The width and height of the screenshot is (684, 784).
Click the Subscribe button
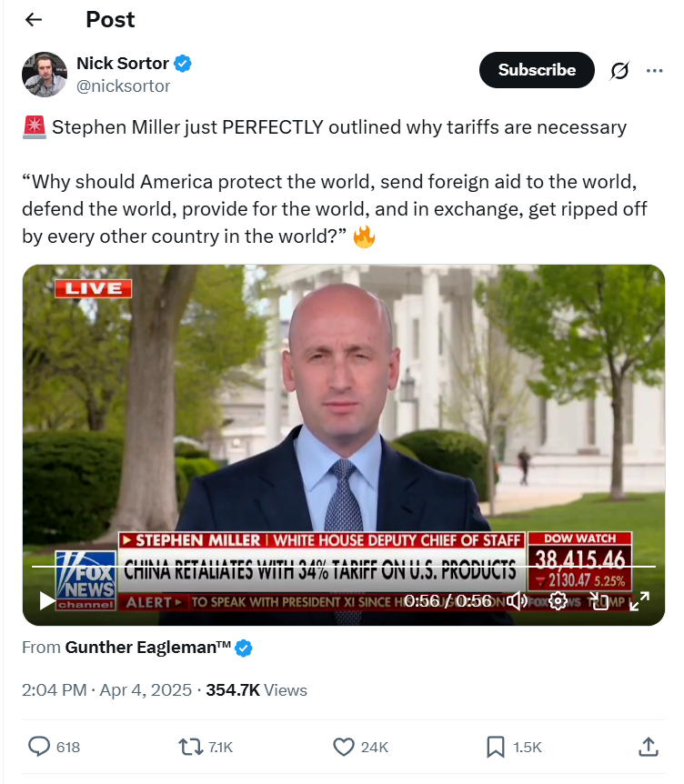tap(537, 70)
